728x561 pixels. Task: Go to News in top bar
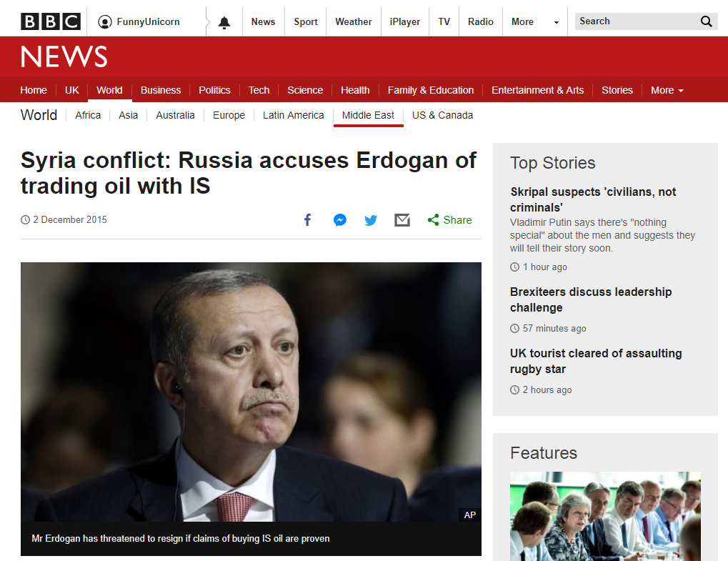(263, 22)
